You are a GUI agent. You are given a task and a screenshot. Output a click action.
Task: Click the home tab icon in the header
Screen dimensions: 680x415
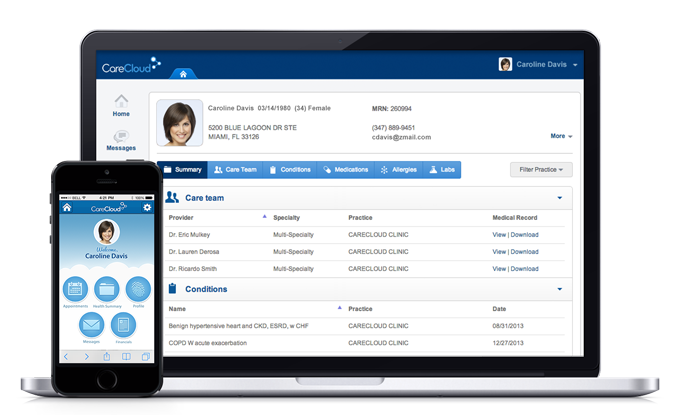[183, 74]
